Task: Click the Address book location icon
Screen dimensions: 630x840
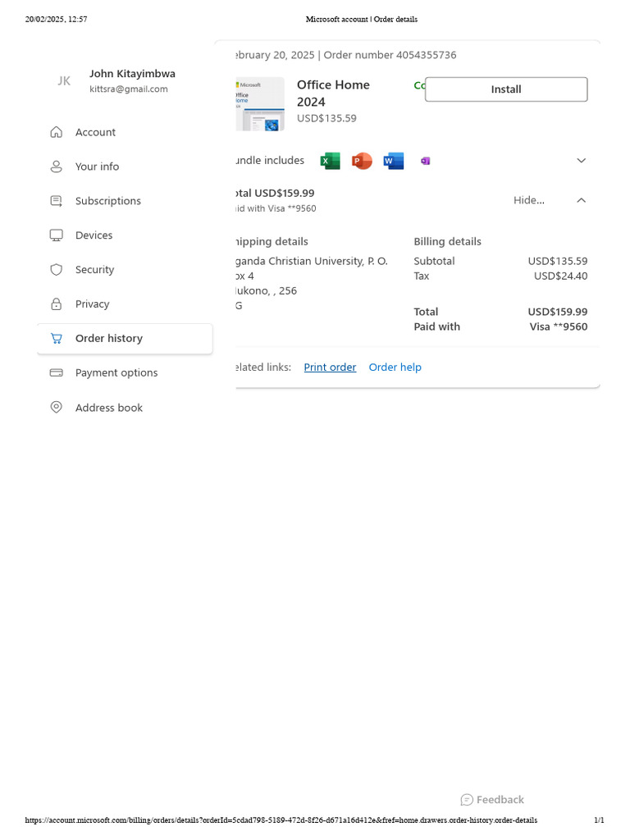Action: click(57, 407)
